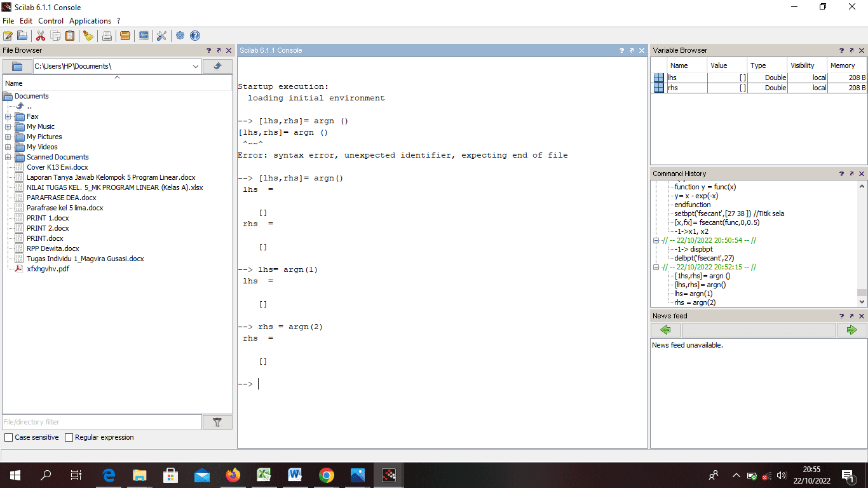Show next news feed item
The height and width of the screenshot is (488, 868).
tap(852, 330)
